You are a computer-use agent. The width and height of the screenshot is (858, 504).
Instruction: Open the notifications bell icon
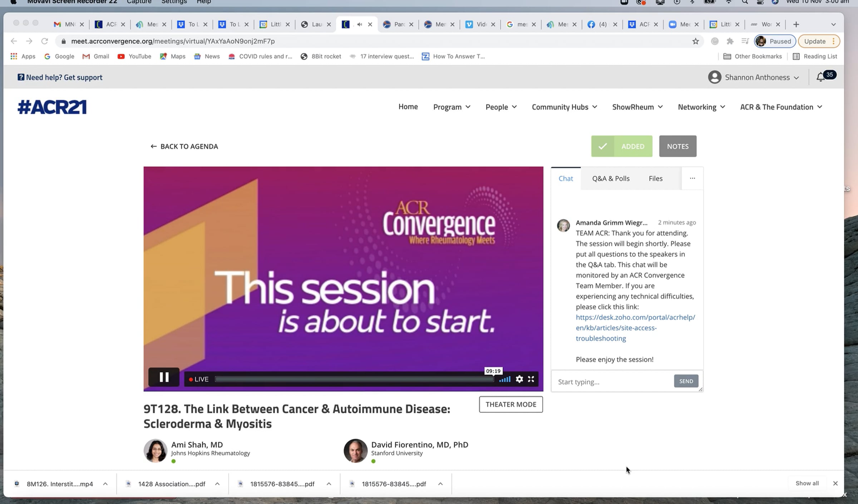point(820,77)
